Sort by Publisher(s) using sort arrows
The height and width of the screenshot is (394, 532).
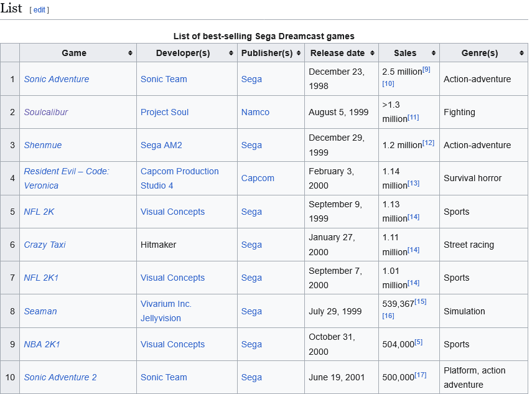[297, 53]
